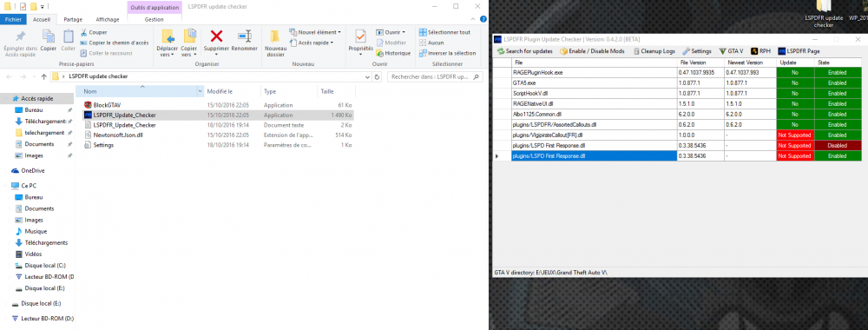Image resolution: width=868 pixels, height=330 pixels.
Task: Sort by Nom column header
Action: (x=140, y=91)
